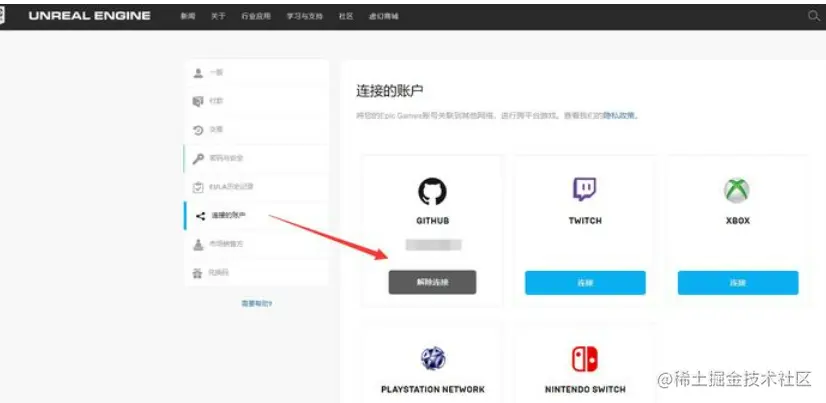Image resolution: width=826 pixels, height=403 pixels.
Task: Connect the Xbox account
Action: tap(738, 283)
